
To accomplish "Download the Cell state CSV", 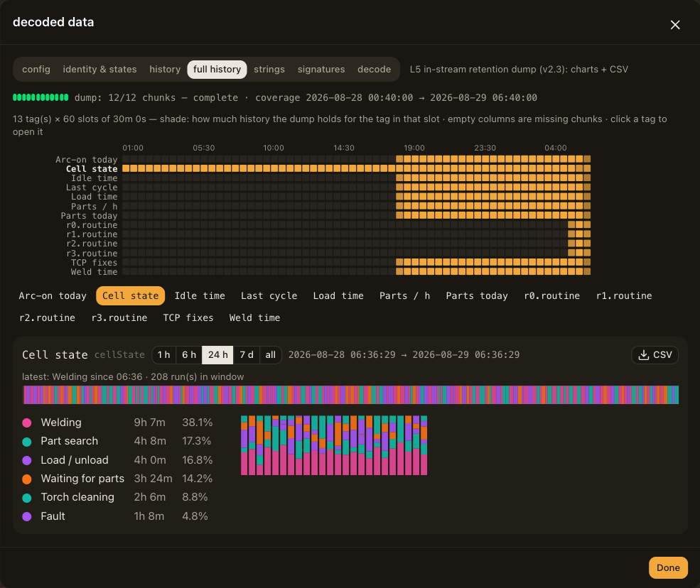I will pos(655,355).
